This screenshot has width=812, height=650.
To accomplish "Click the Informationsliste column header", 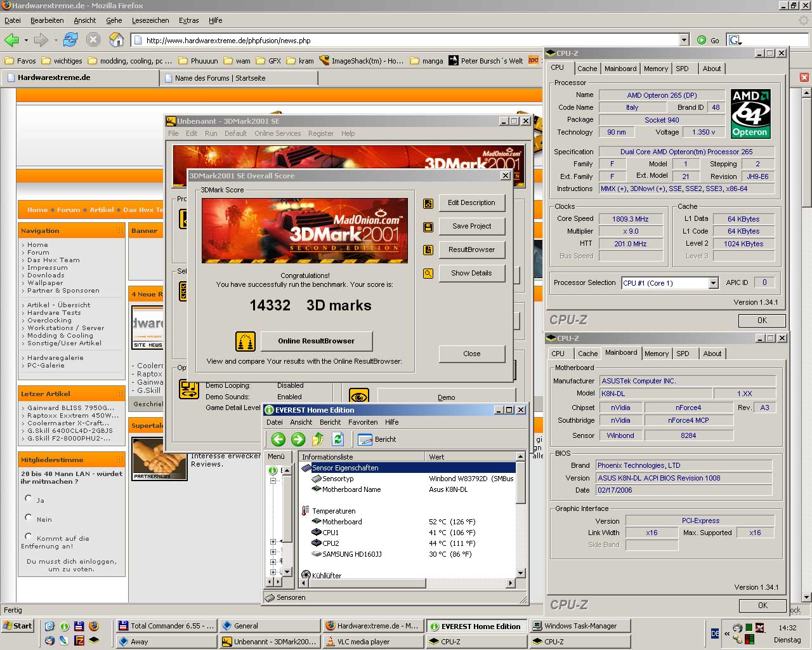I will pos(362,457).
